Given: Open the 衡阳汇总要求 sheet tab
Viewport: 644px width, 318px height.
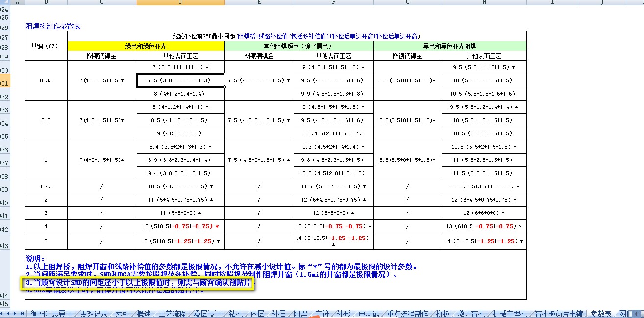Looking at the screenshot, I should click(51, 314).
